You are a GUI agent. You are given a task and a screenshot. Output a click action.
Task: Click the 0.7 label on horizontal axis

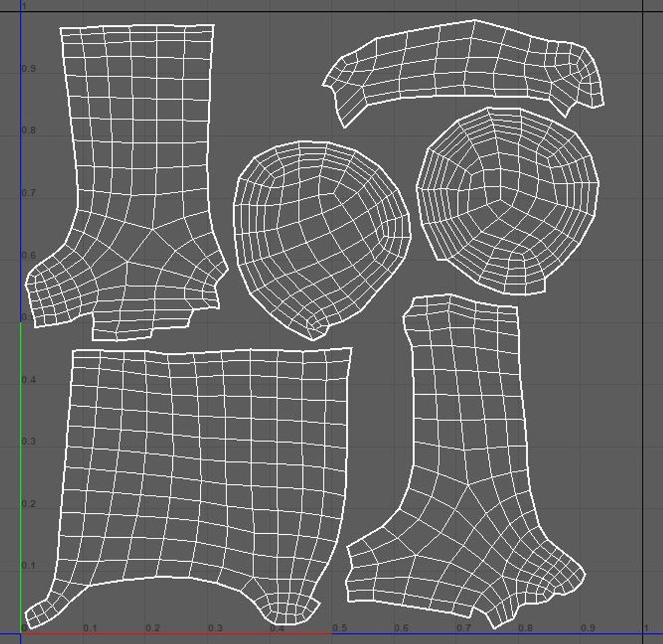coord(463,628)
